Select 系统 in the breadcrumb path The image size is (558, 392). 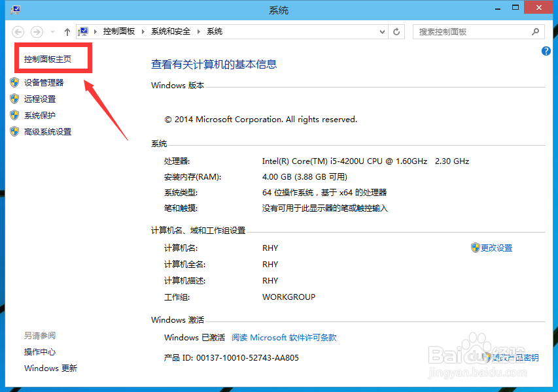click(x=215, y=31)
